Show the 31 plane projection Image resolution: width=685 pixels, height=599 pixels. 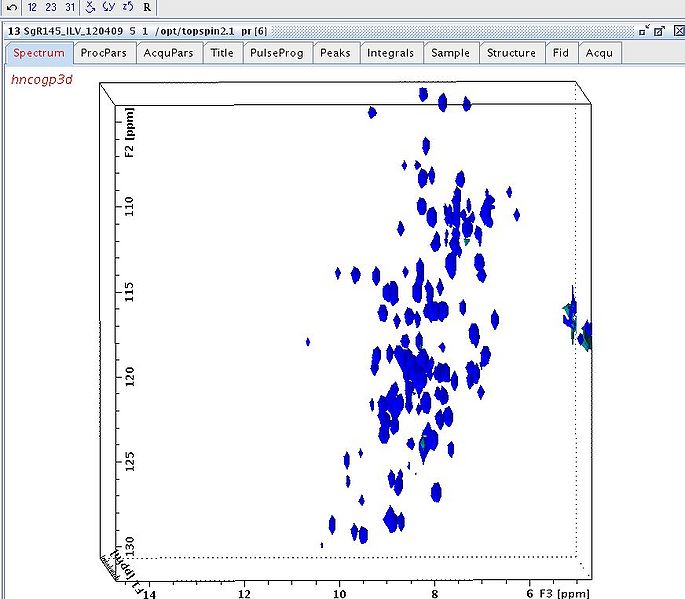point(69,7)
